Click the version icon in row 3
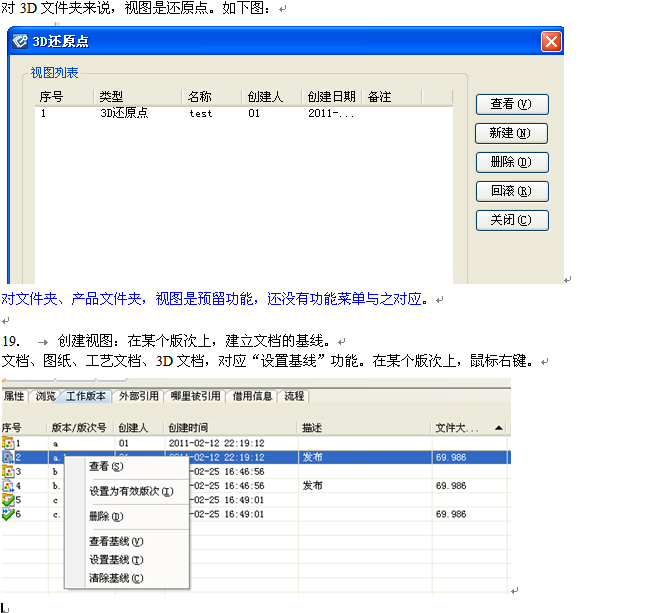Viewport: 646px width, 613px height. tap(8, 471)
